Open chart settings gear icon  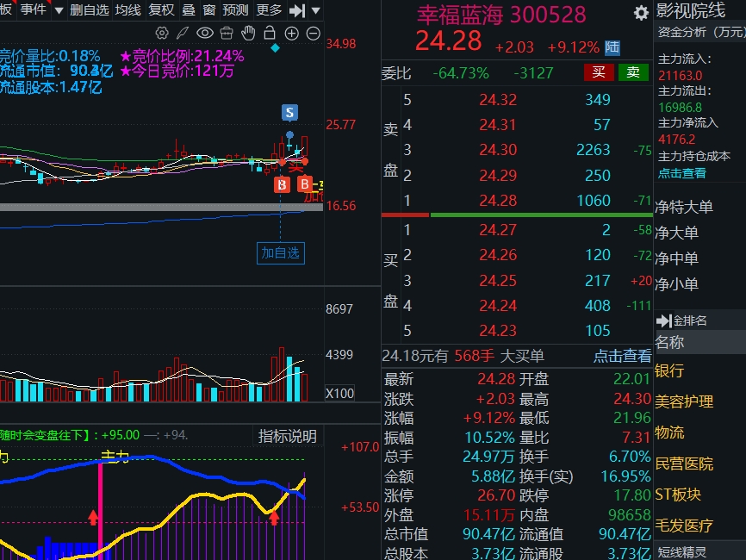[x=162, y=33]
